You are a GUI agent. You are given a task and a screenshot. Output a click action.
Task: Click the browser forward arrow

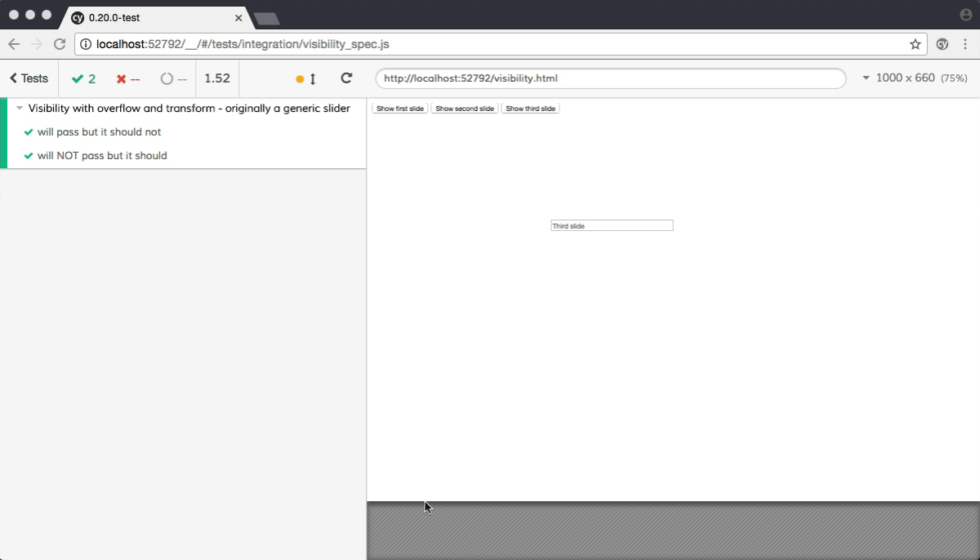[37, 44]
